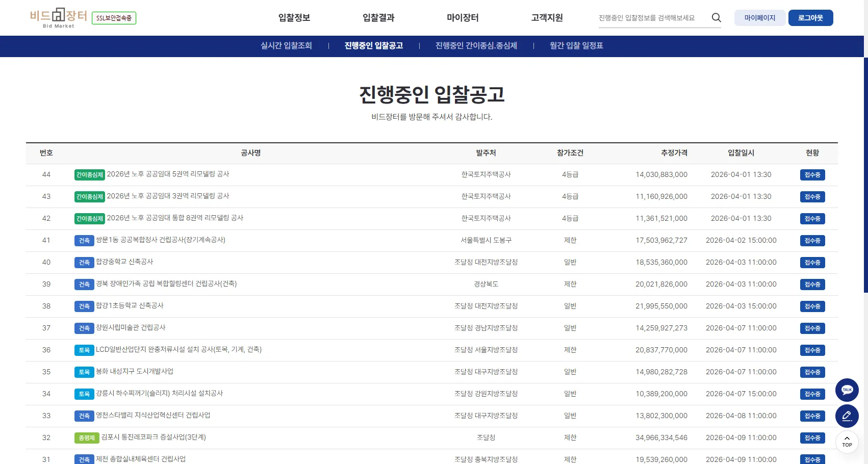The height and width of the screenshot is (464, 868).
Task: Click the 종평제 badge for 김포시 통진레코파크
Action: (87, 438)
